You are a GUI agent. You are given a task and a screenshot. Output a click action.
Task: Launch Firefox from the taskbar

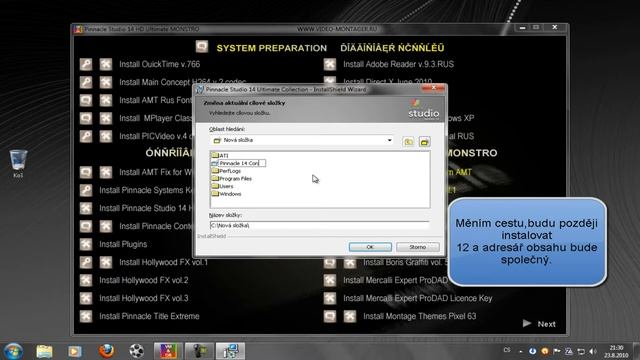pyautogui.click(x=106, y=351)
